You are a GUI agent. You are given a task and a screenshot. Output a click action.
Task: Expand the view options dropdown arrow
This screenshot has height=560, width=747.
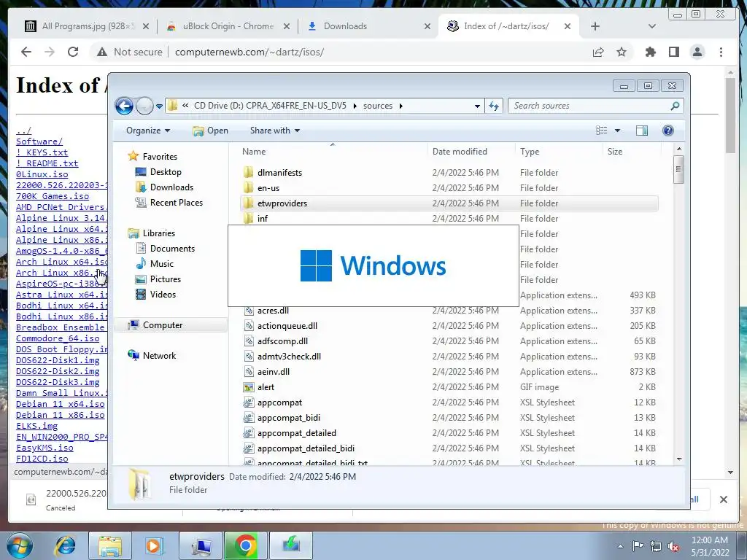click(x=617, y=131)
